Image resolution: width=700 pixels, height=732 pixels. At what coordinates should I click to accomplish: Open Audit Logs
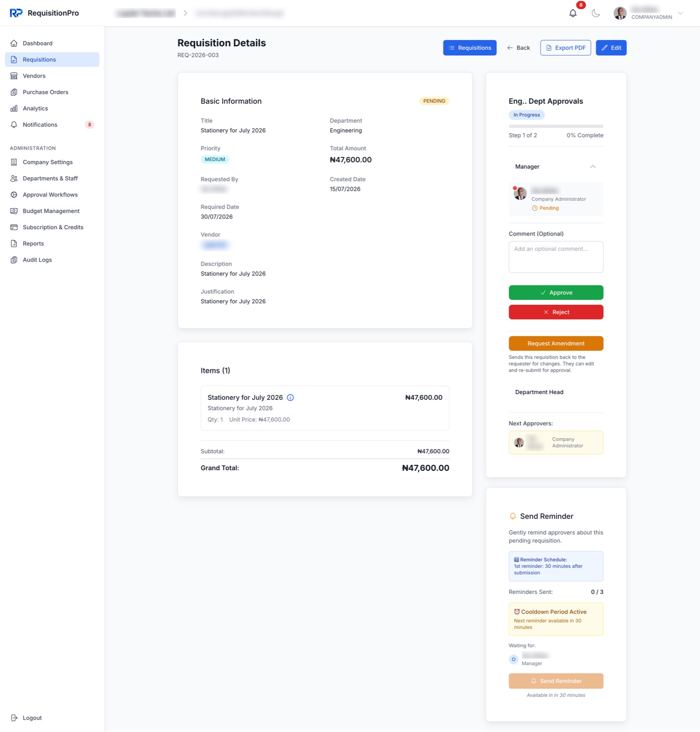click(x=52, y=260)
